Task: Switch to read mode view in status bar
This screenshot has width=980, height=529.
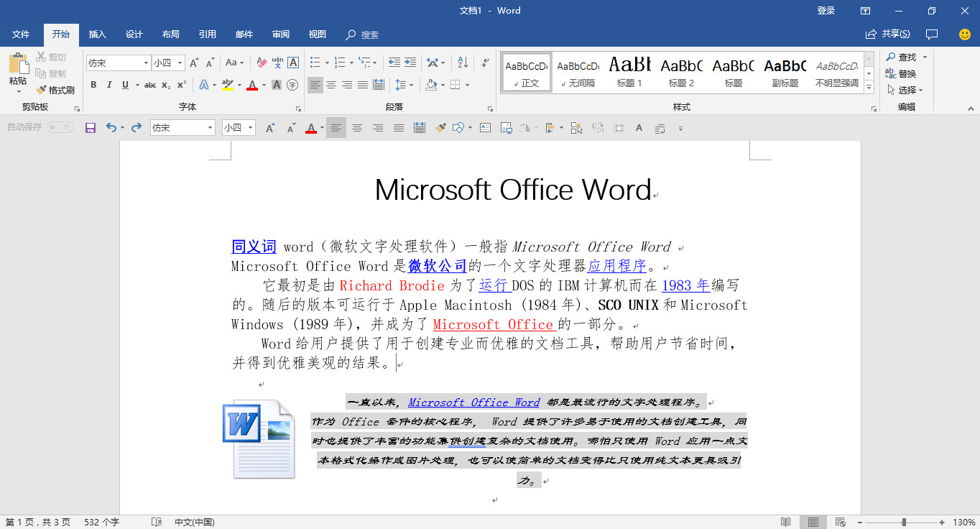Action: (x=786, y=522)
